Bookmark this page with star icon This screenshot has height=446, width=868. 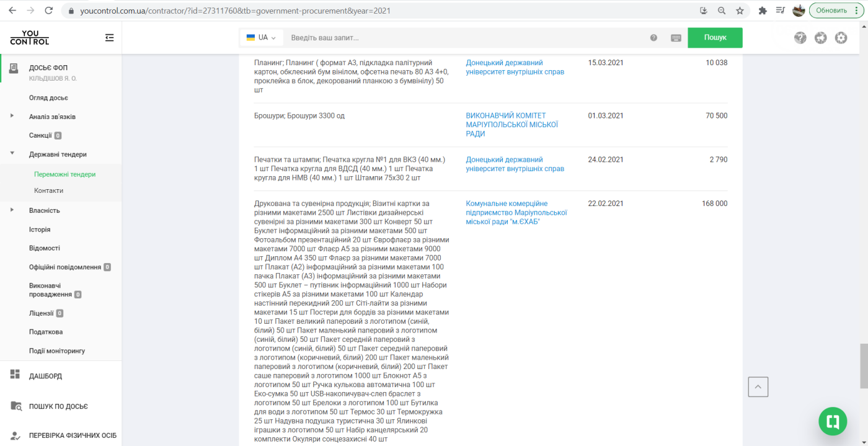(740, 11)
